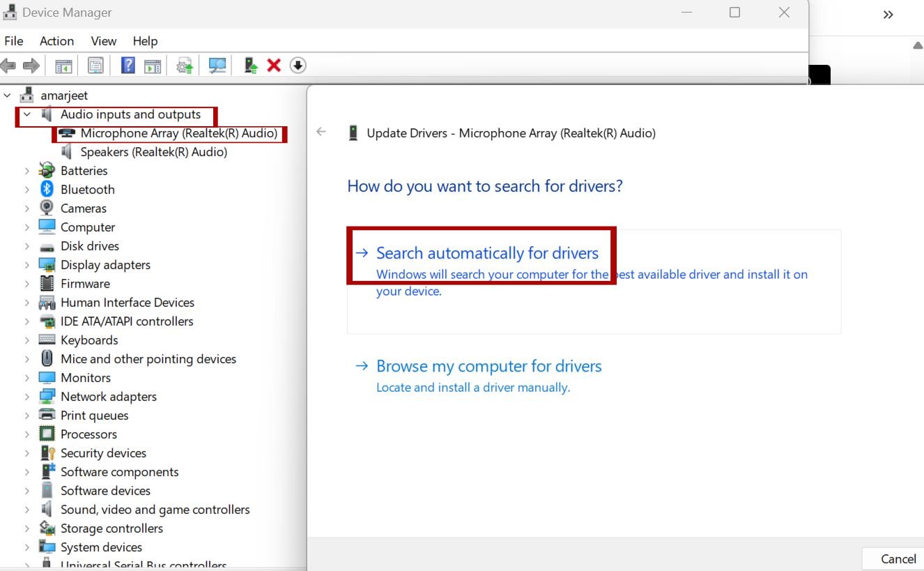Click the Properties icon in the toolbar
Screen dimensions: 924x571
point(95,65)
